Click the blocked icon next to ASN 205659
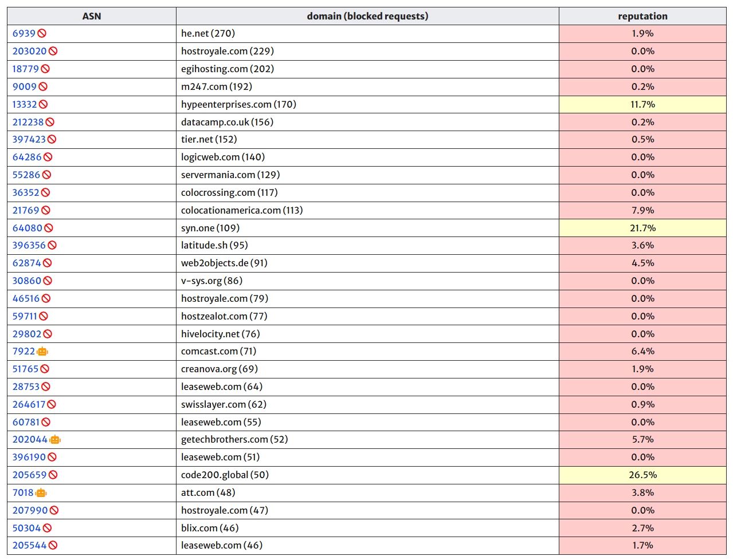Image resolution: width=733 pixels, height=560 pixels. 53,475
